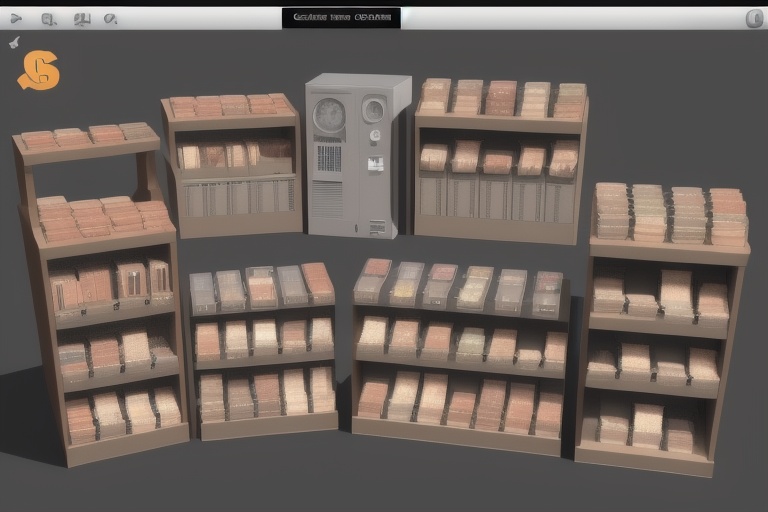Screen dimensions: 768x512
Task: Click the fourth, round icon in the top toolbar
Action: (110, 18)
